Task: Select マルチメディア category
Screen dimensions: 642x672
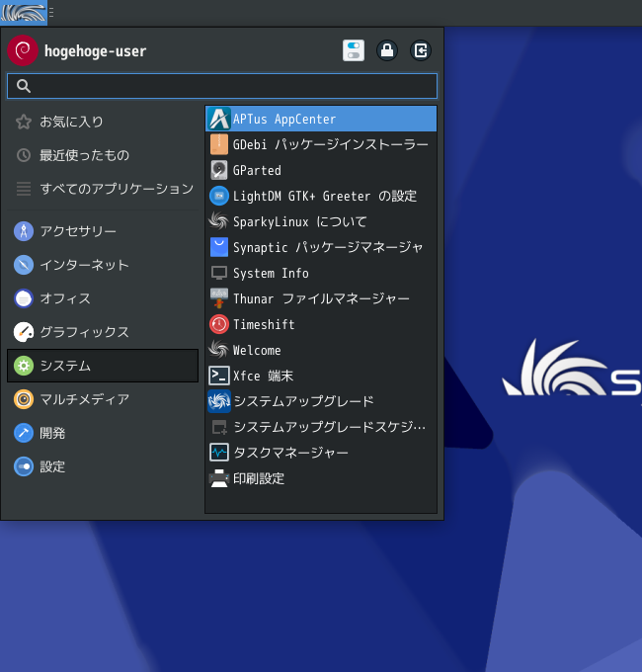Action: point(103,399)
